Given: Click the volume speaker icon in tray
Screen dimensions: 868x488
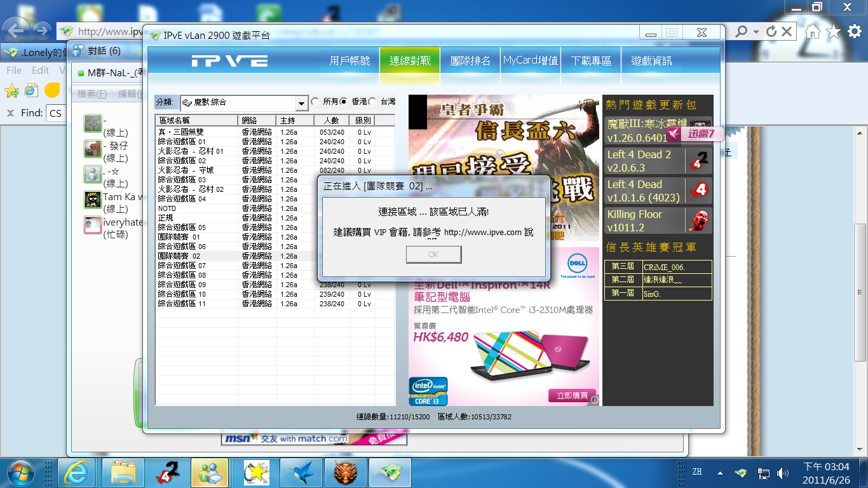Looking at the screenshot, I should tap(782, 473).
